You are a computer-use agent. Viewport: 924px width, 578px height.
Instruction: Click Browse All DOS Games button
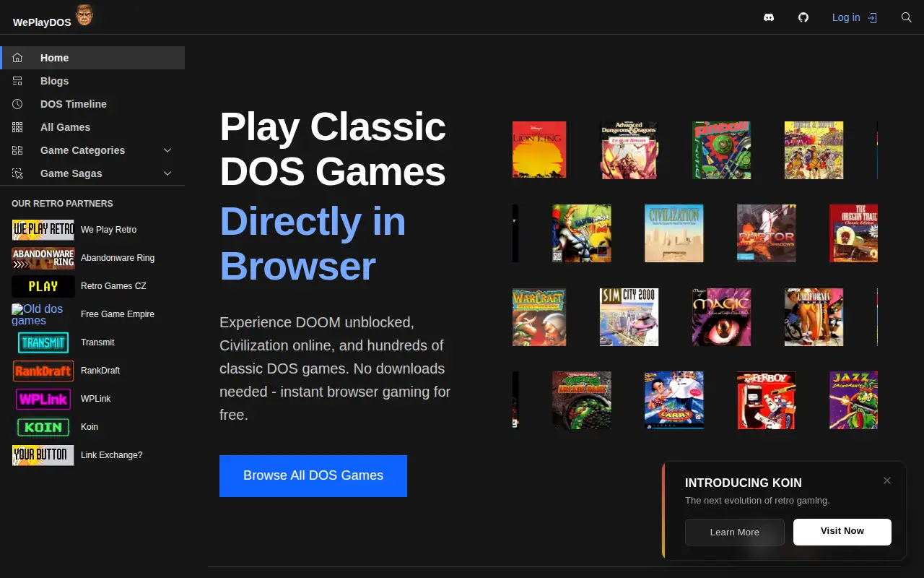point(313,476)
